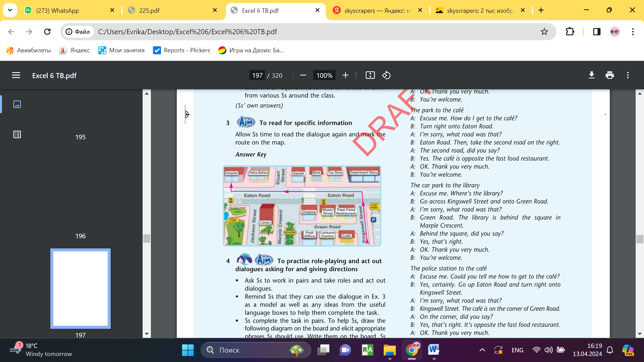This screenshot has height=362, width=644.
Task: Click the fit to page icon
Action: click(x=370, y=75)
